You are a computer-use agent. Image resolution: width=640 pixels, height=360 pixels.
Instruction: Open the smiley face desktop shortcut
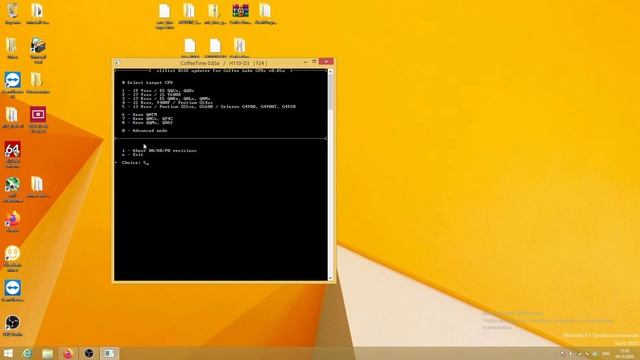13,254
